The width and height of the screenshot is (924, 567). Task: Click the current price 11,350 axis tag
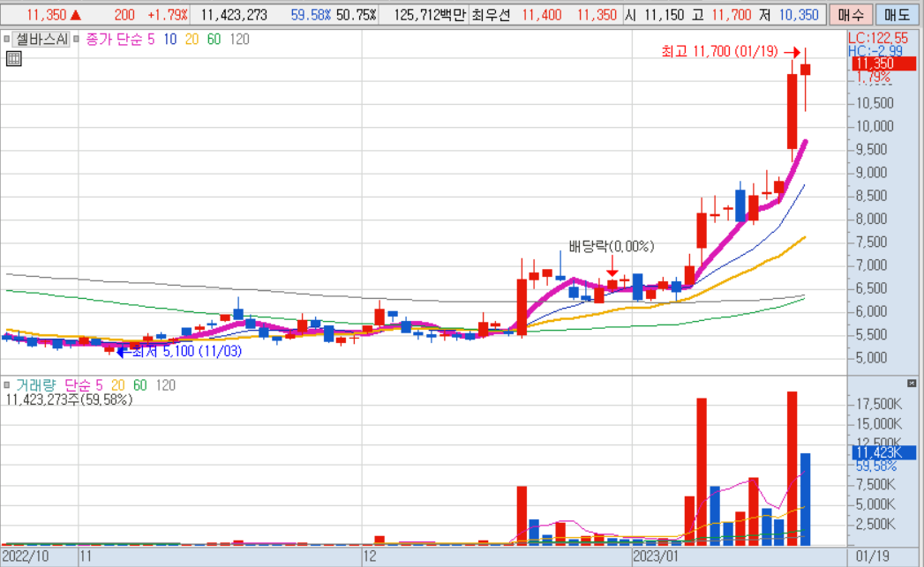(884, 63)
